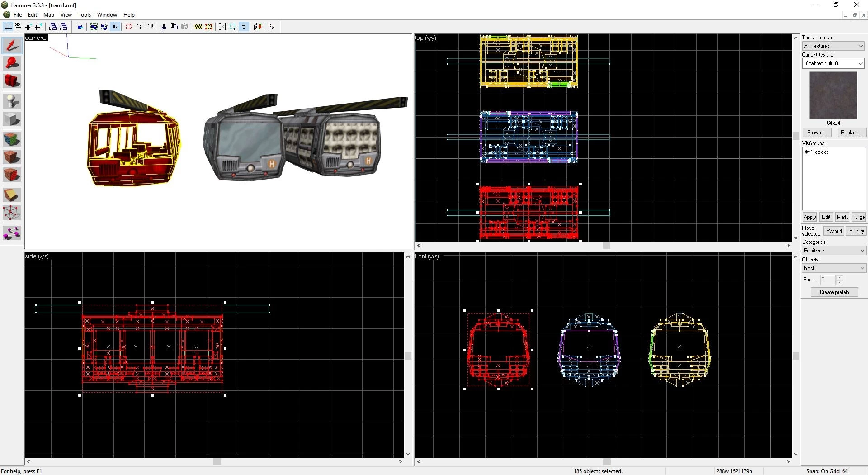This screenshot has height=475, width=868.
Task: Select the Block tool white cube
Action: (x=12, y=119)
